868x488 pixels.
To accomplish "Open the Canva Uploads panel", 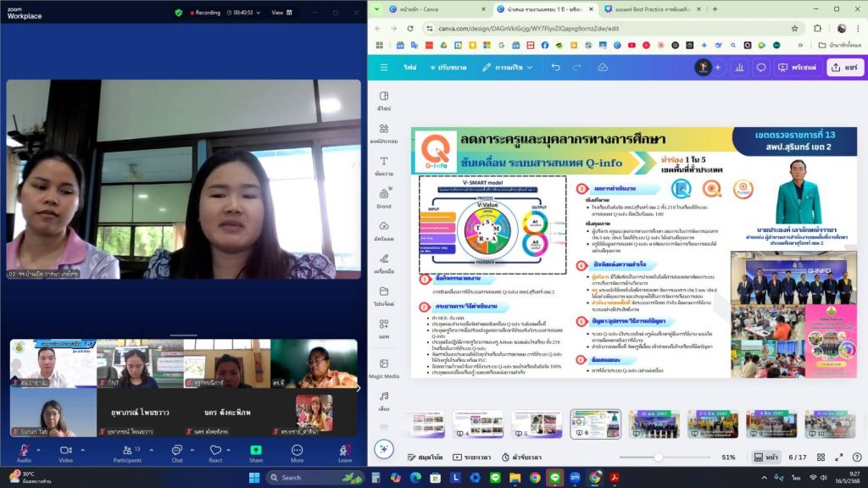I will pyautogui.click(x=384, y=231).
